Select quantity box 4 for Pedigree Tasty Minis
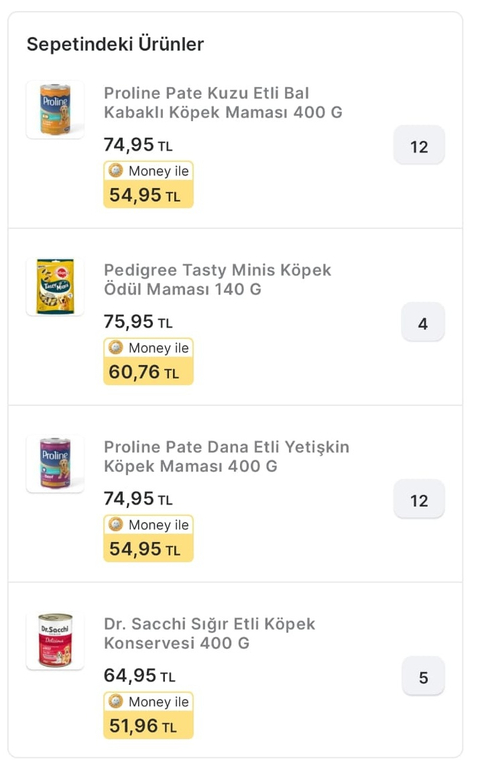The height and width of the screenshot is (766, 480). tap(423, 322)
